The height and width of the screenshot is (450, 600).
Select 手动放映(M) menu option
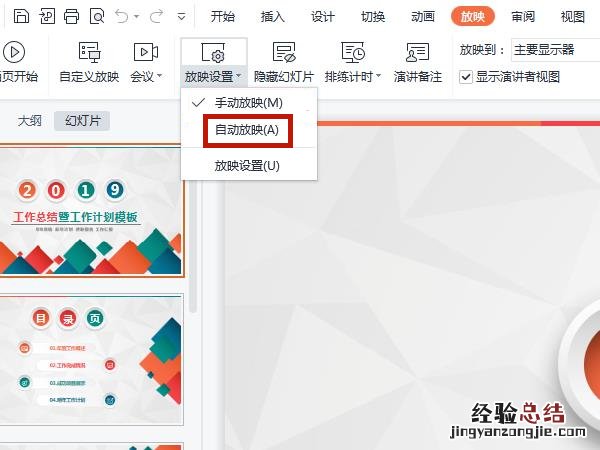coord(249,103)
